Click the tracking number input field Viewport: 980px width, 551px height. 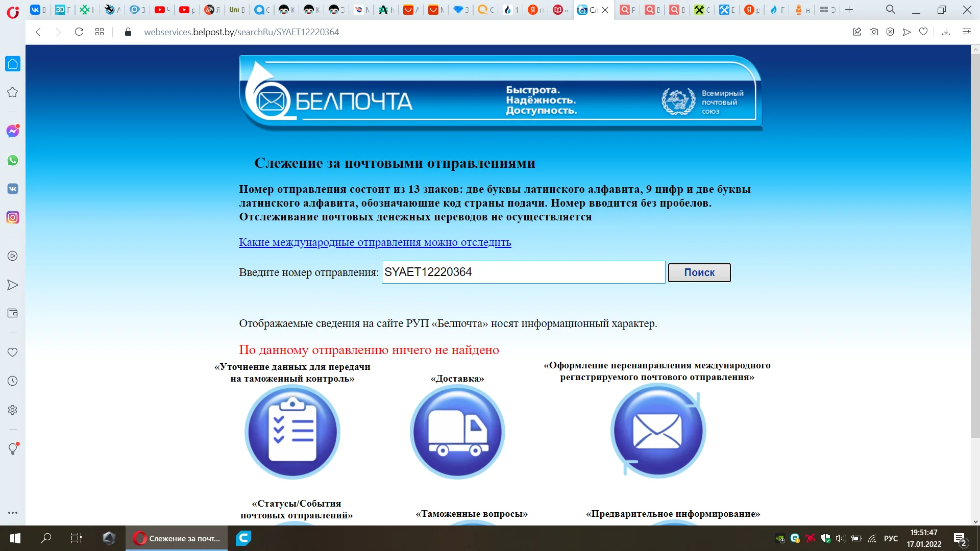coord(523,272)
